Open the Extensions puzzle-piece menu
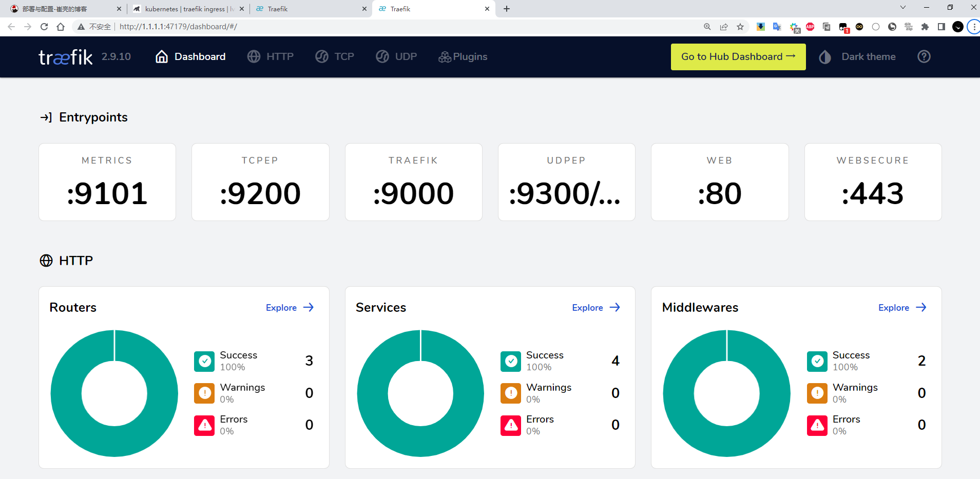980x479 pixels. [925, 27]
